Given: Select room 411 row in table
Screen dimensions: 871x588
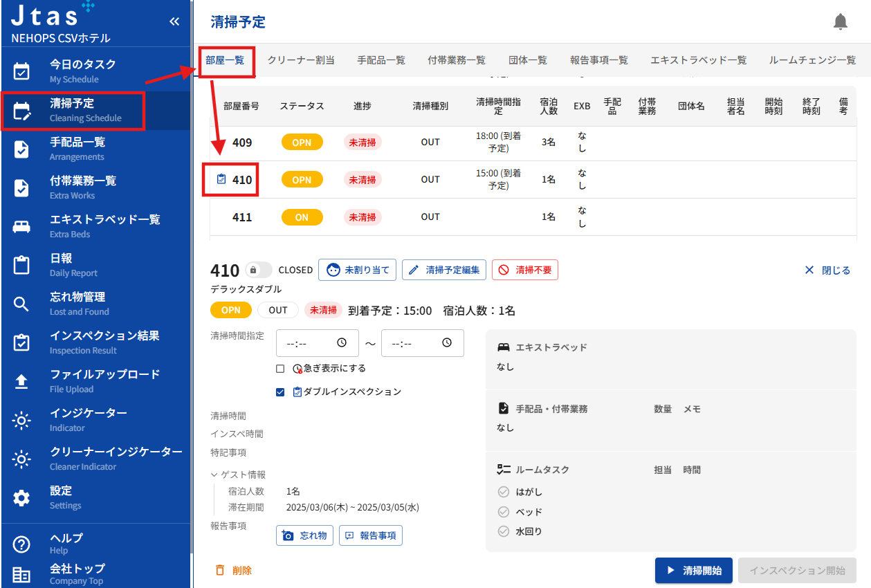Looking at the screenshot, I should click(x=242, y=217).
